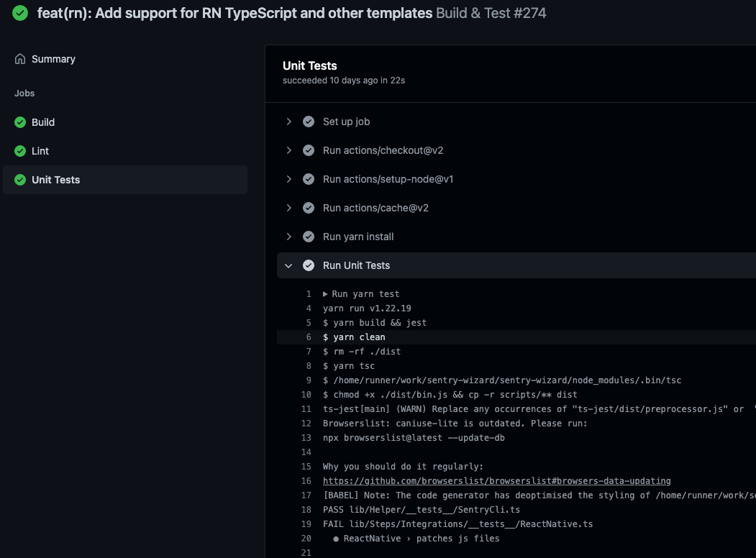Collapse the Run Unit Tests step
The width and height of the screenshot is (756, 558).
click(288, 265)
